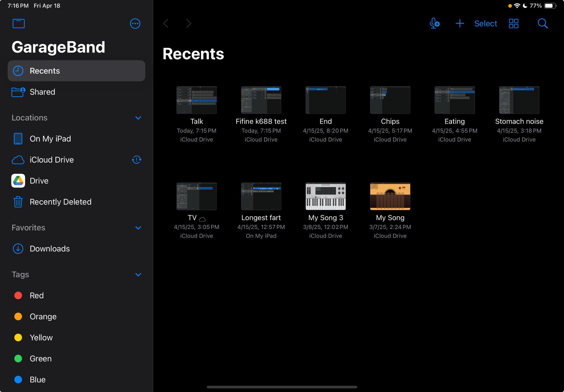Screen dimensions: 564x392
Task: Add a new song with plus icon
Action: [460, 23]
